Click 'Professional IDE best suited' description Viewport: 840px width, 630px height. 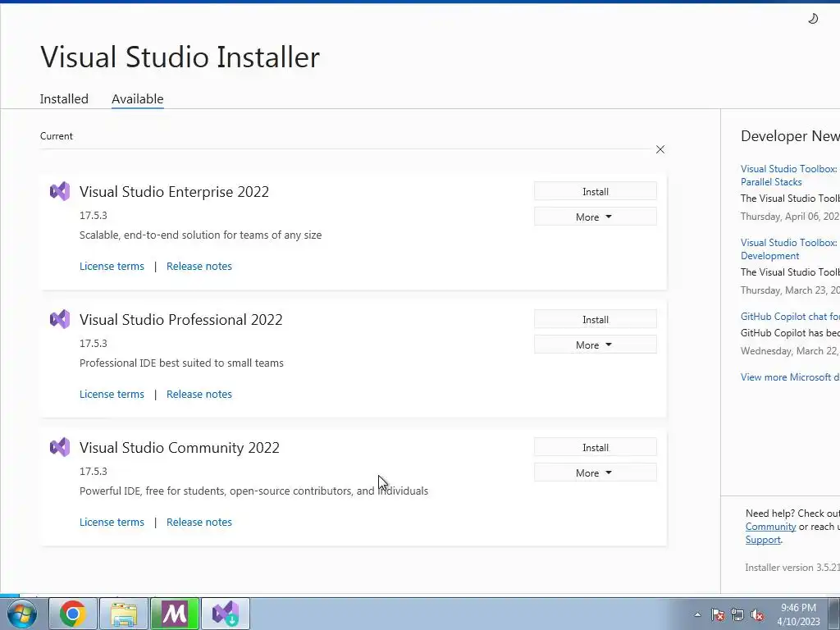[181, 363]
